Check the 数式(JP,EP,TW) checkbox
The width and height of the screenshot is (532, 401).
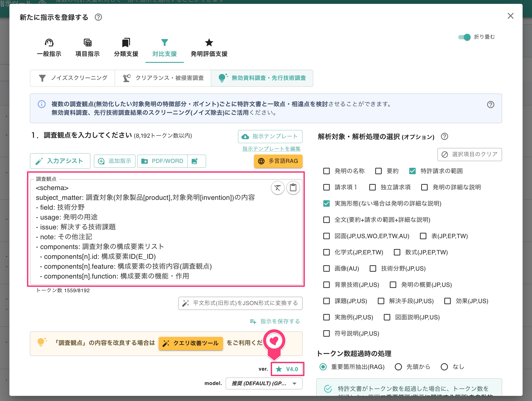(397, 252)
